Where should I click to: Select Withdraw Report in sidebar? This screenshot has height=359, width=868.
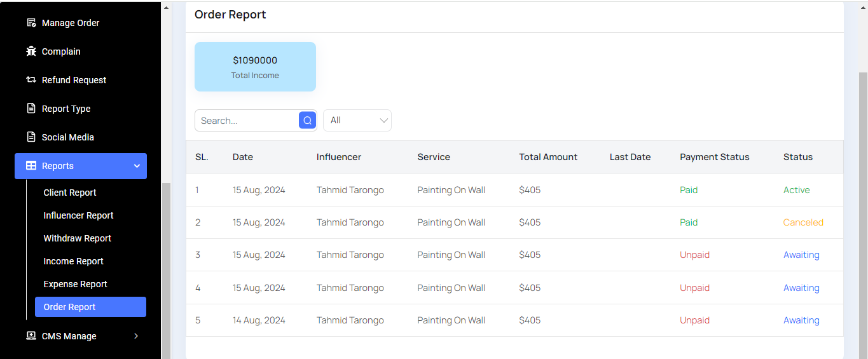pyautogui.click(x=77, y=238)
